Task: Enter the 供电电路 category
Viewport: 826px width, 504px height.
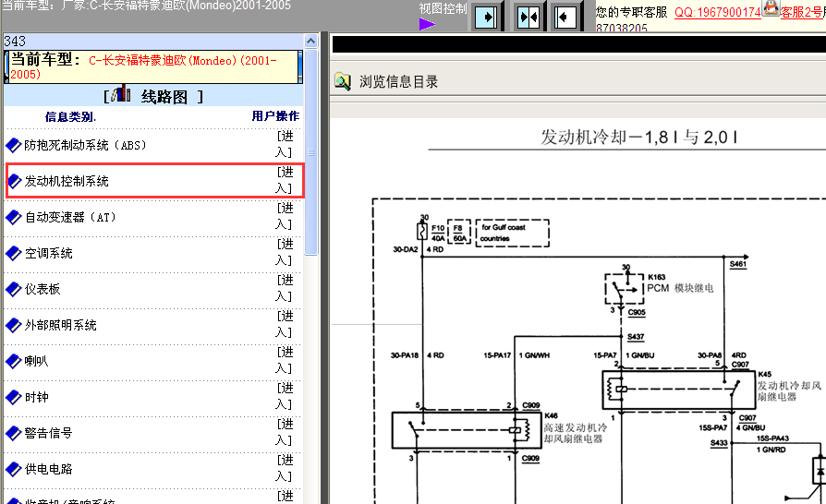Action: tap(285, 468)
